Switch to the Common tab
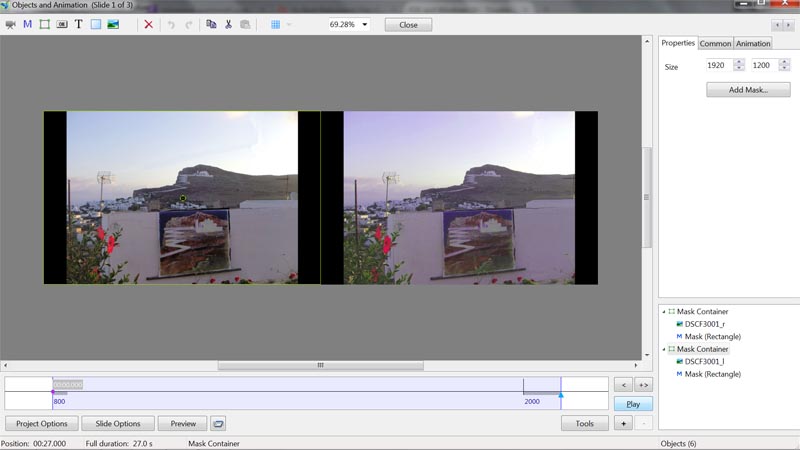The height and width of the screenshot is (450, 800). 715,43
